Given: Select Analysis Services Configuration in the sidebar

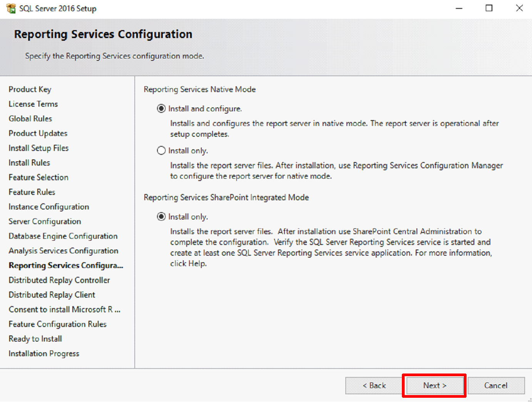Looking at the screenshot, I should [x=64, y=251].
